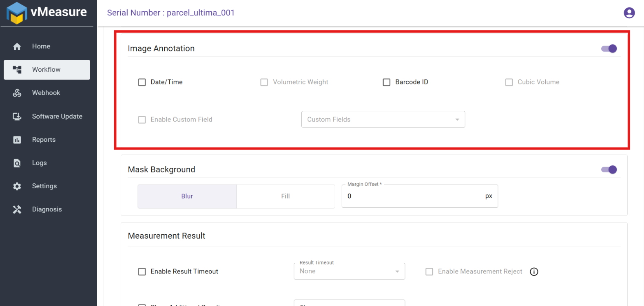Open the Workflow menu item

(46, 70)
